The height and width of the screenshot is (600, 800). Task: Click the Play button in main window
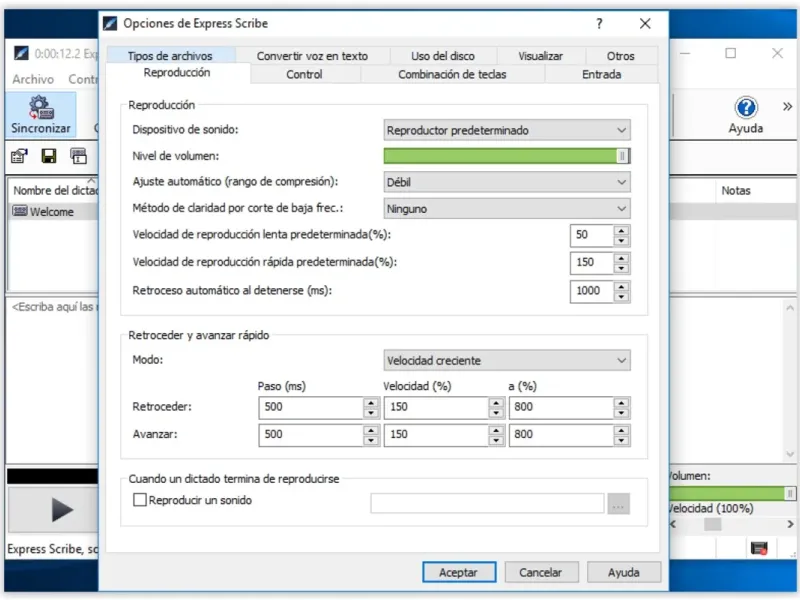(x=53, y=510)
